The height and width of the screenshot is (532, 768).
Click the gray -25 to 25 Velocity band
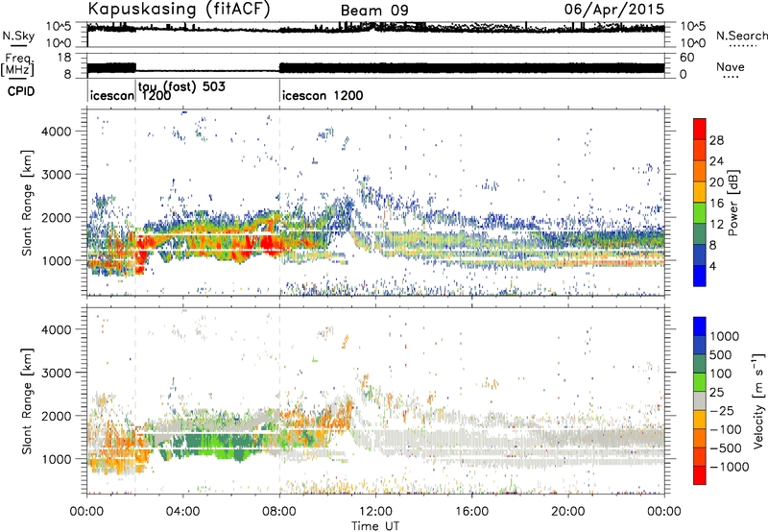pyautogui.click(x=700, y=401)
